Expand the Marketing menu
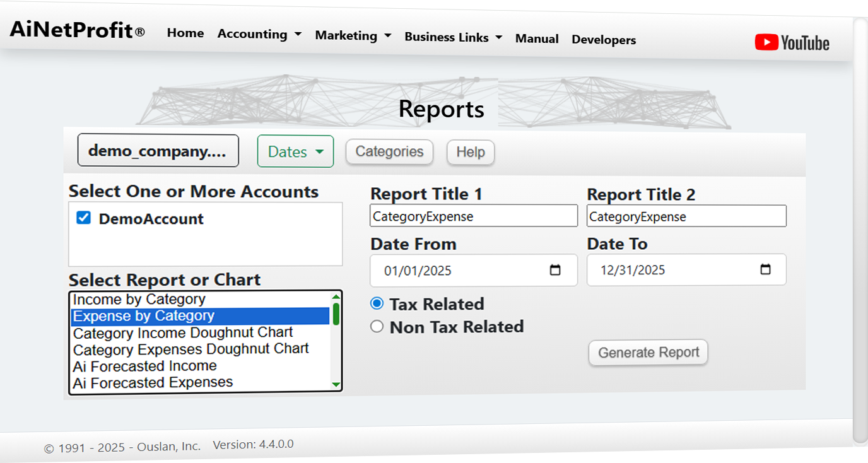This screenshot has height=463, width=868. [x=353, y=36]
